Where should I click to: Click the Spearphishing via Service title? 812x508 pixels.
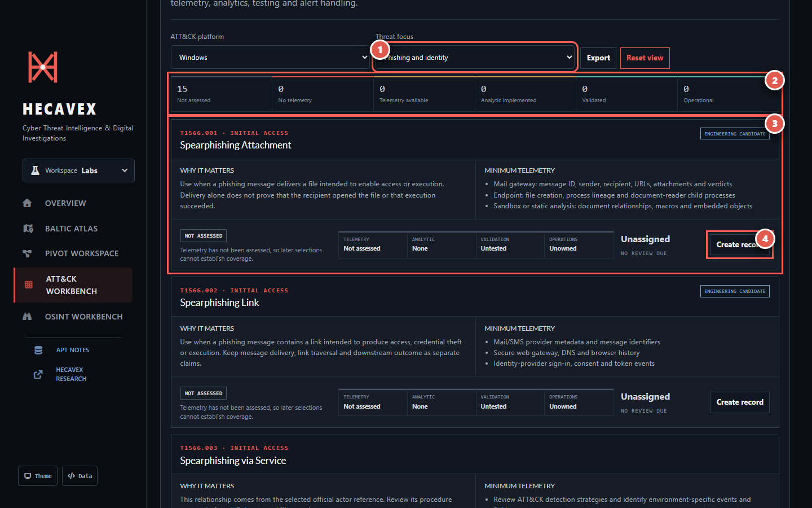(x=233, y=461)
